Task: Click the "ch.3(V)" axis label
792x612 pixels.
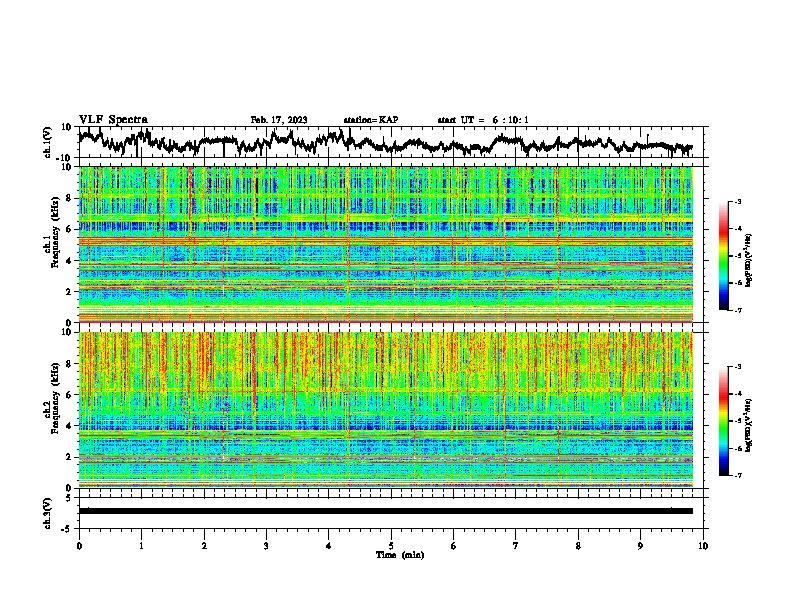Action: point(47,514)
